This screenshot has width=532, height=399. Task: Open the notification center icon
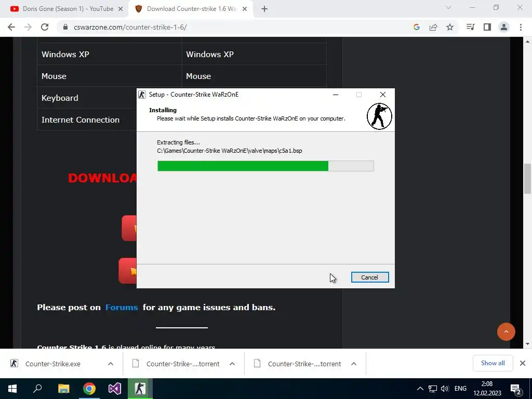click(x=516, y=389)
